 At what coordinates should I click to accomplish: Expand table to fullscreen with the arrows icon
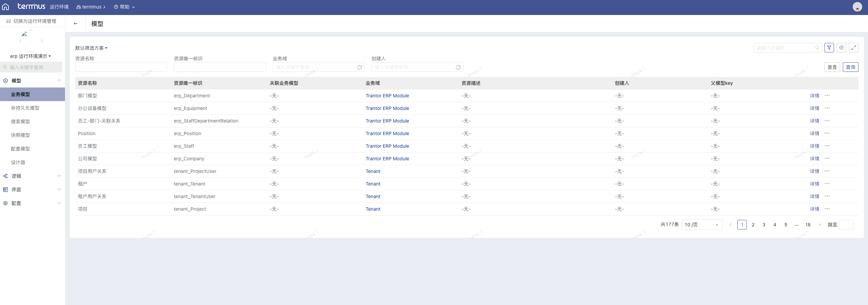854,48
